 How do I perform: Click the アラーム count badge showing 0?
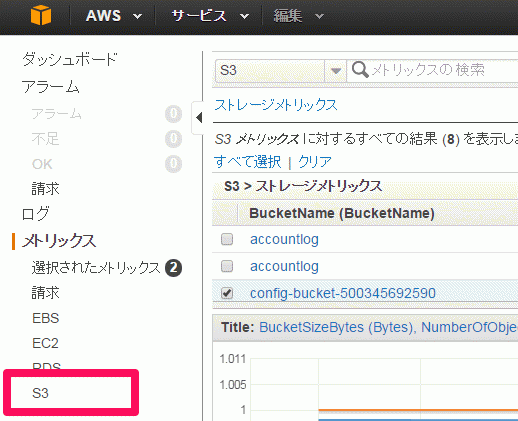tap(174, 114)
